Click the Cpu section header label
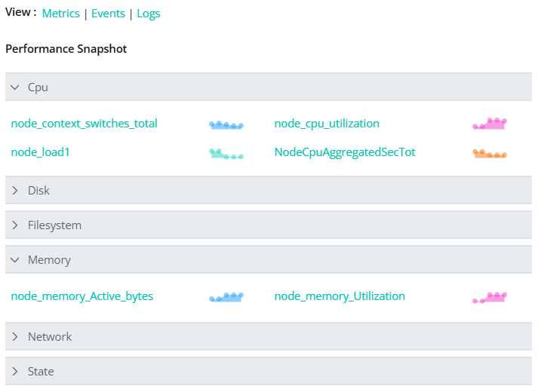 pos(38,87)
